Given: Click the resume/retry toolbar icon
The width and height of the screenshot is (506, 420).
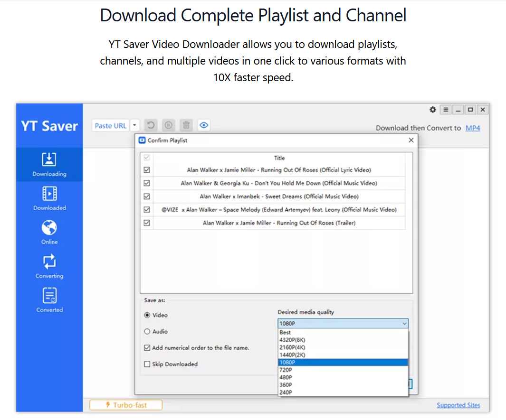Looking at the screenshot, I should 151,125.
